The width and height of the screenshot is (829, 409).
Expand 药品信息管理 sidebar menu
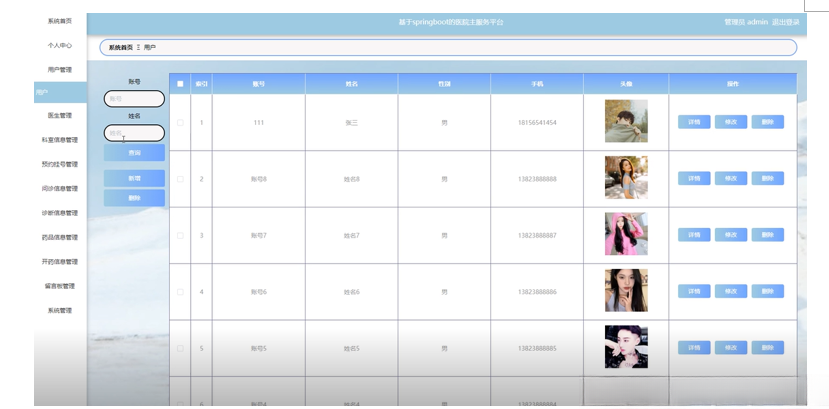(x=60, y=237)
